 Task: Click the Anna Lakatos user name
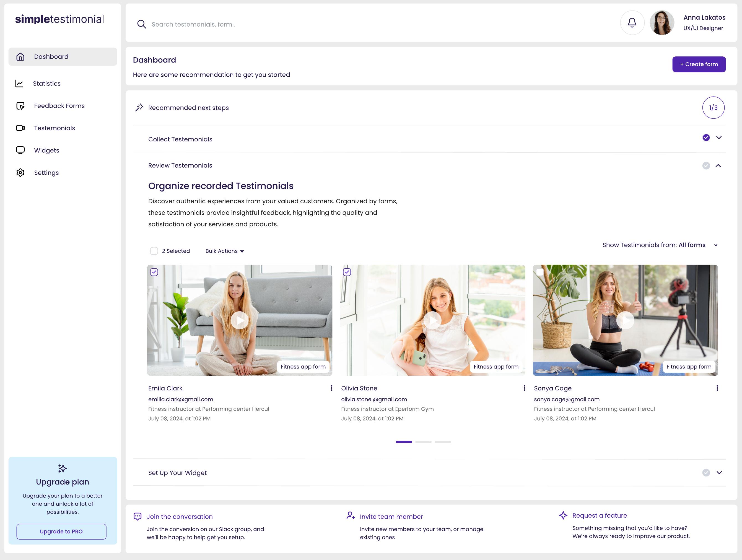coord(704,17)
